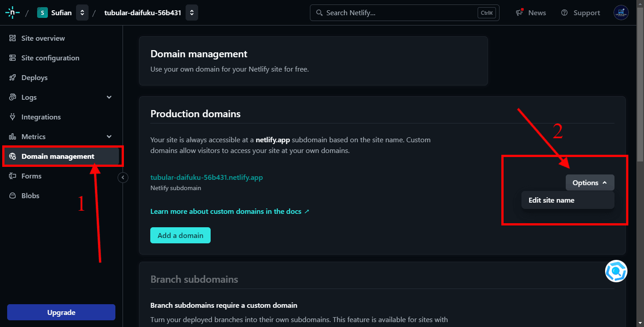
Task: Click the Logs icon
Action: point(13,97)
